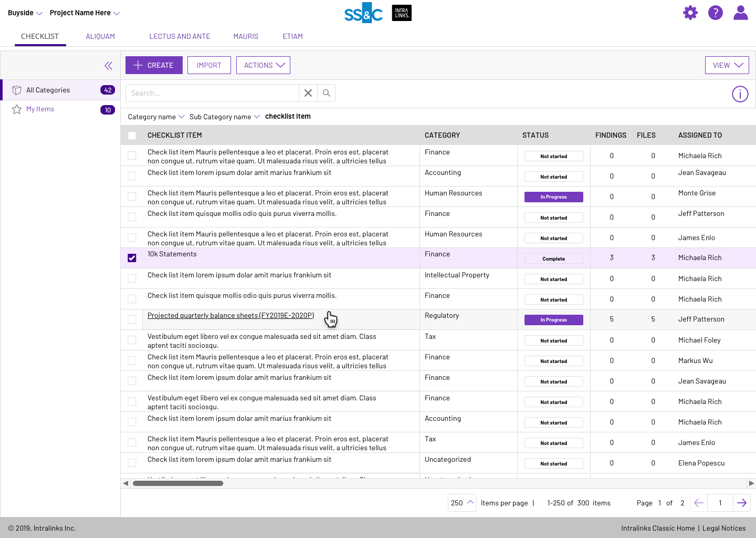Open the help question mark icon

click(716, 13)
